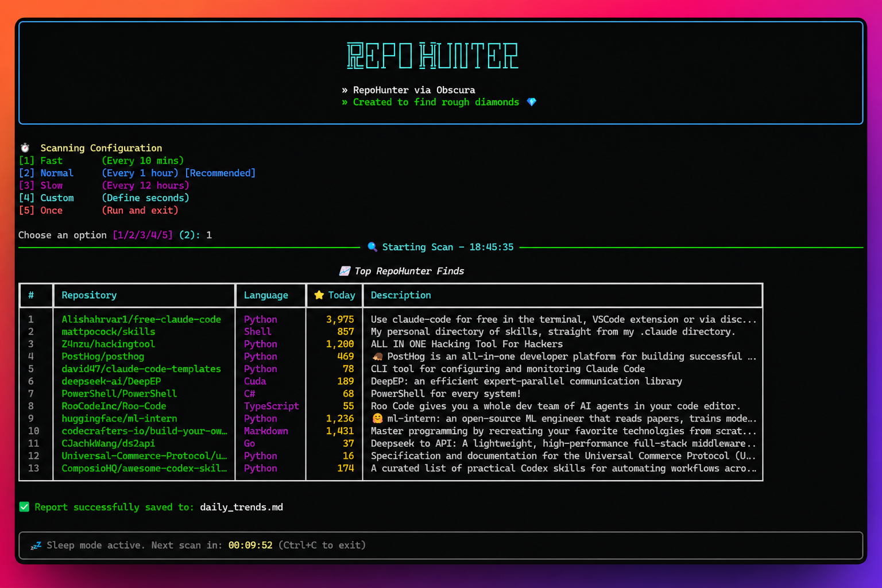Click 'ALL IN ONE Hacking Tool For Hackers' description
882x588 pixels.
[467, 344]
